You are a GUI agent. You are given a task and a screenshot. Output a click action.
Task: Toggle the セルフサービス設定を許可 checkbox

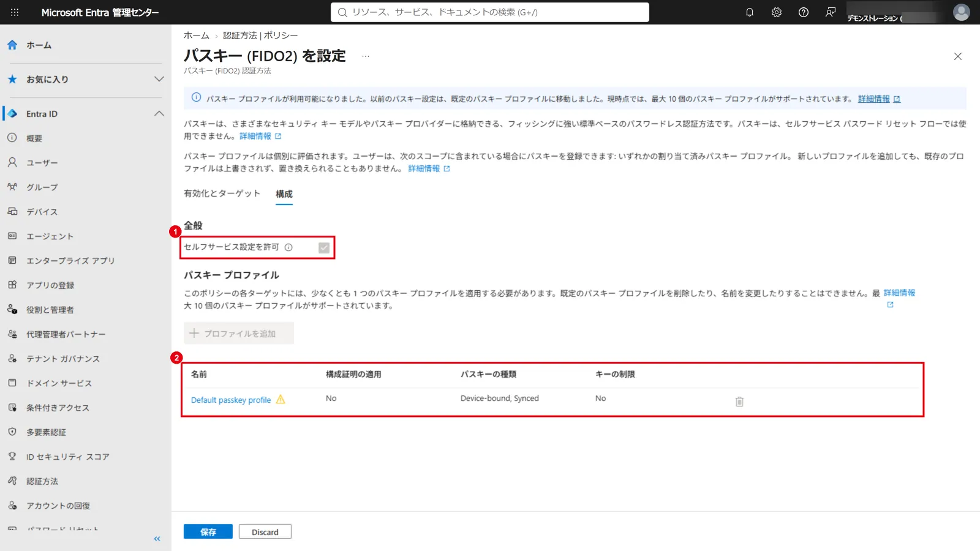click(324, 247)
